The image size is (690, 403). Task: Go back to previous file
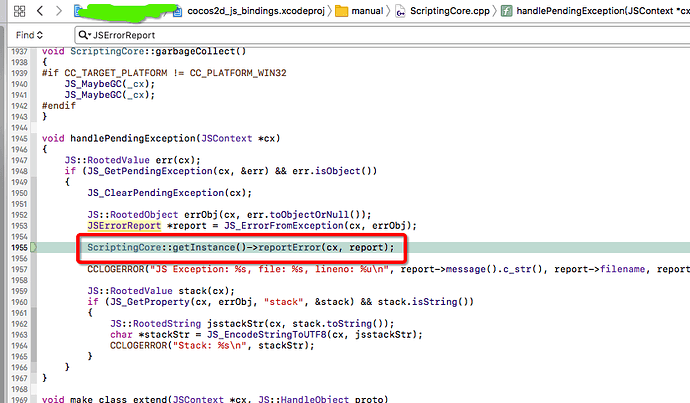(x=40, y=11)
